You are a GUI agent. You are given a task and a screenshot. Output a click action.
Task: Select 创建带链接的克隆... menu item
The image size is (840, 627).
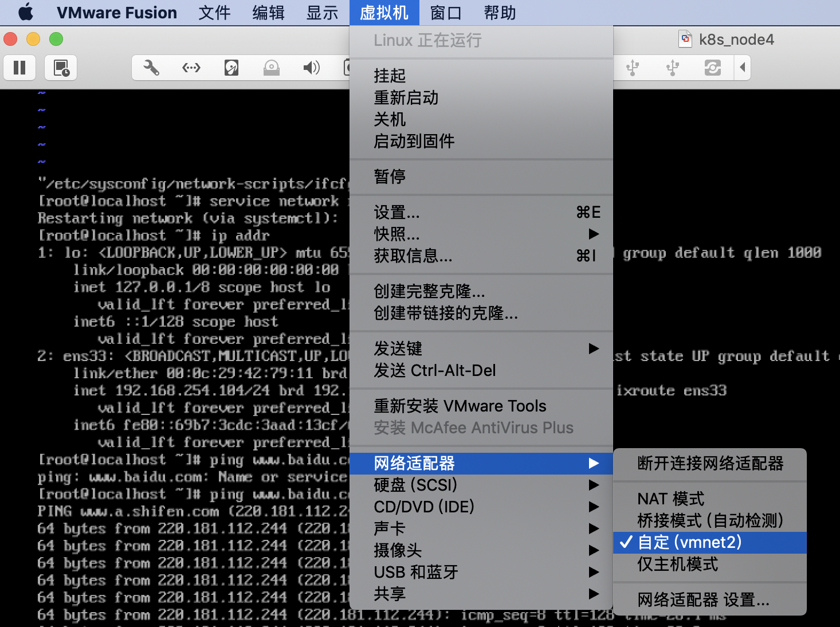481,313
